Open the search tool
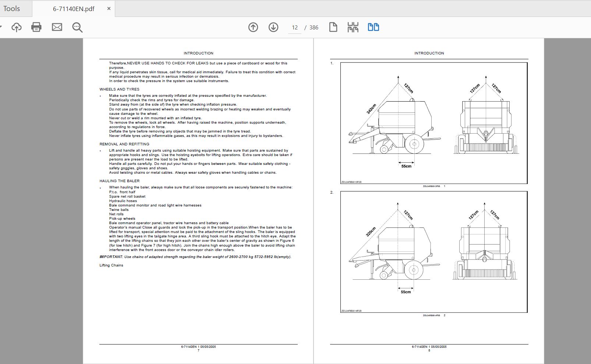Viewport: 591px width, 364px height. coord(77,27)
